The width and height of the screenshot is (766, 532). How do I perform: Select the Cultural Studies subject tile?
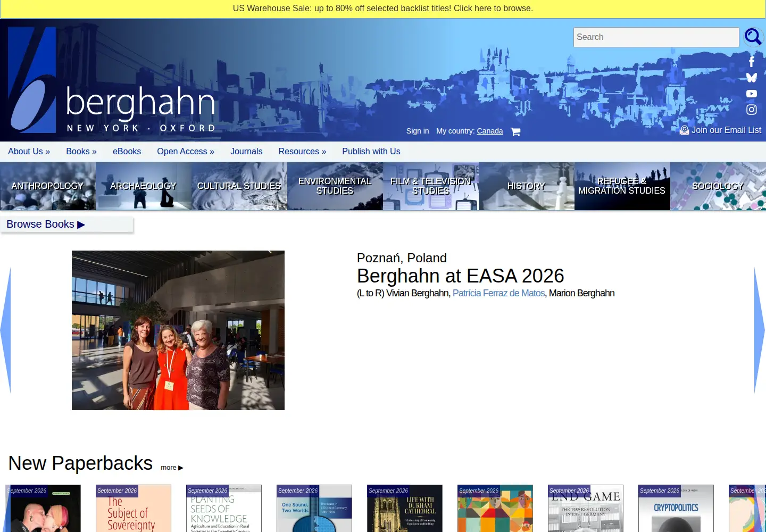(239, 186)
